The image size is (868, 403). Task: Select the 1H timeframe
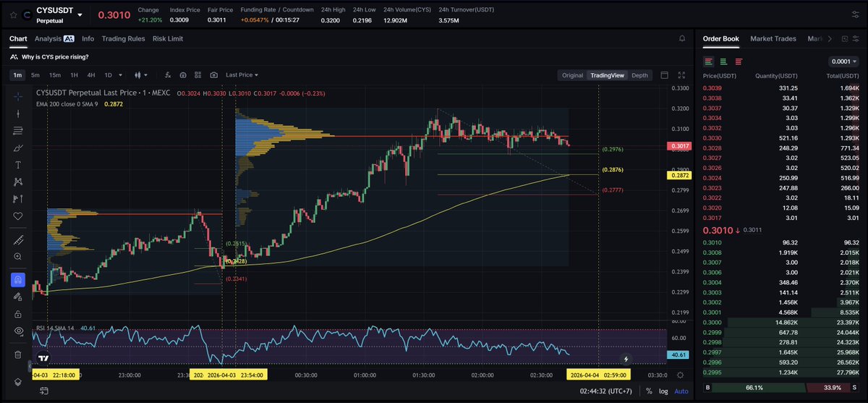[74, 75]
